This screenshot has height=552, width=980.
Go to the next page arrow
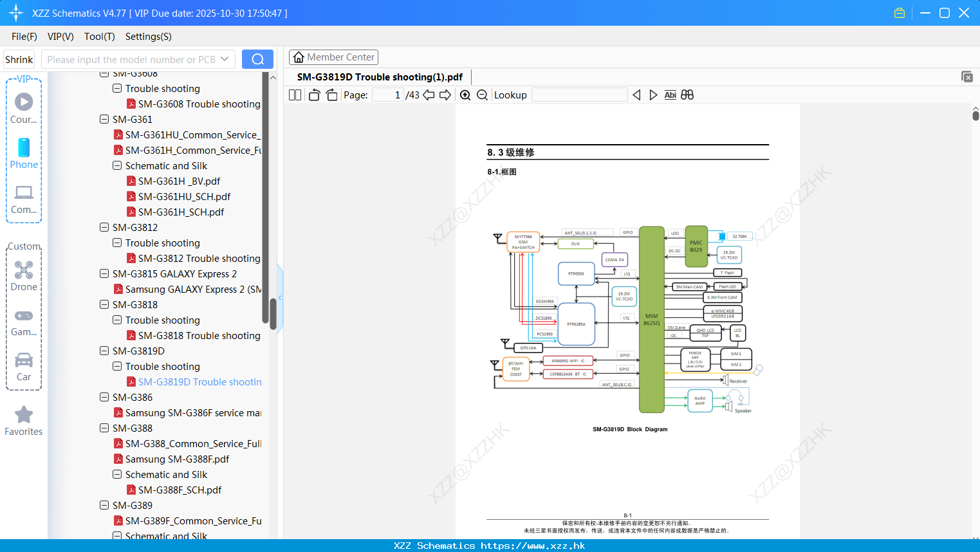coord(445,95)
